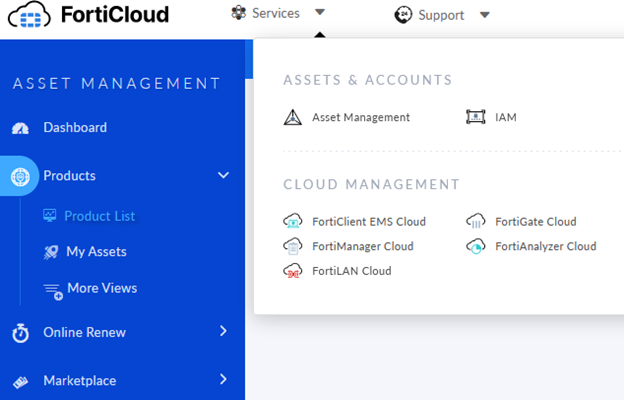Click the Support 24-hour icon
Image resolution: width=624 pixels, height=400 pixels.
(403, 15)
